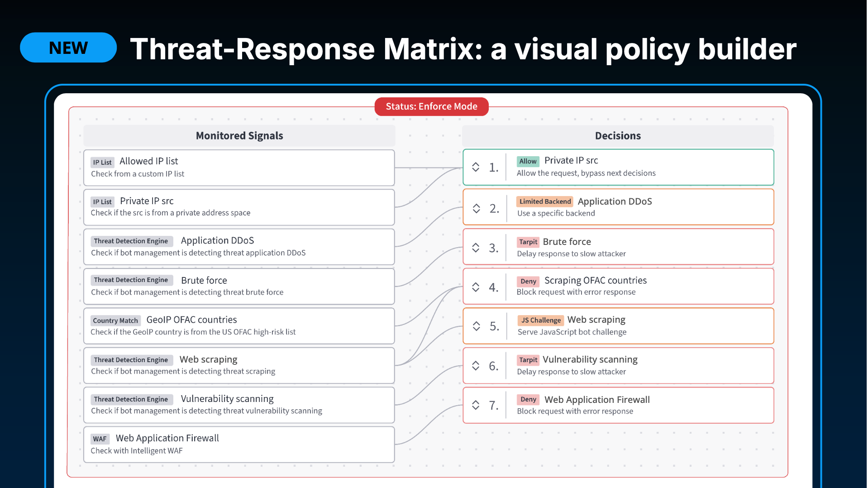This screenshot has height=488, width=868.
Task: Click the Tarpit tag on Vulnerability scanning decision
Action: [x=528, y=360]
